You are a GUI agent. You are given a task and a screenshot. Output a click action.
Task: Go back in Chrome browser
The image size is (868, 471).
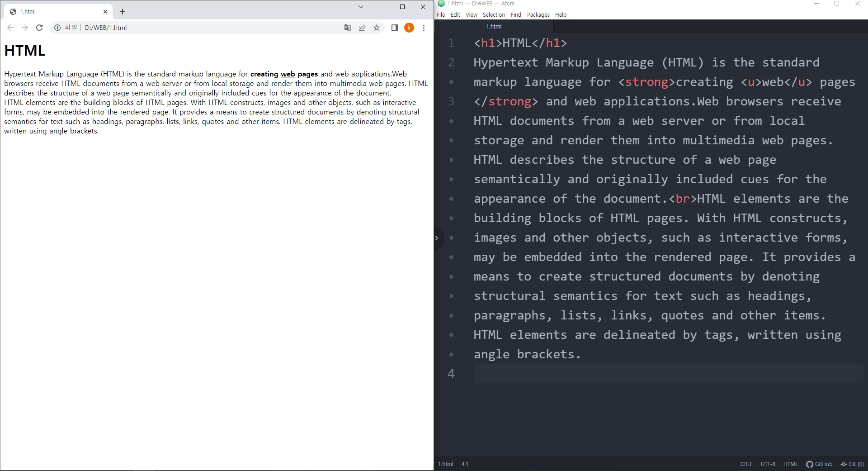[x=10, y=28]
